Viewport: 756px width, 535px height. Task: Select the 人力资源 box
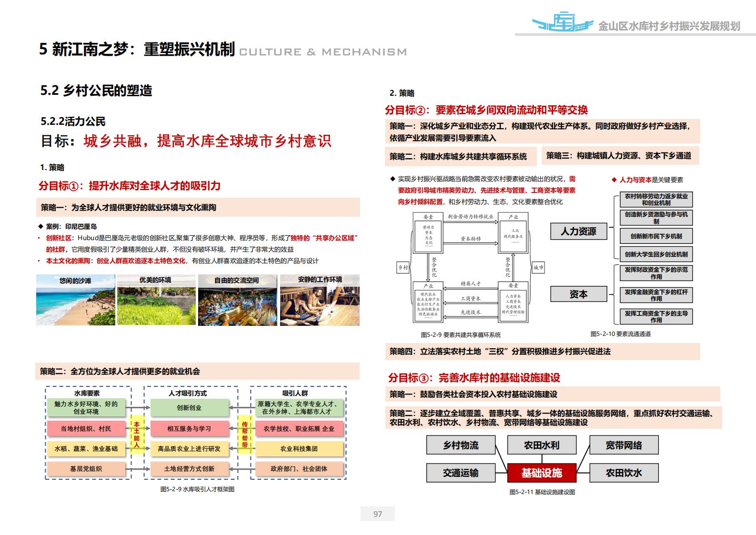(x=578, y=232)
